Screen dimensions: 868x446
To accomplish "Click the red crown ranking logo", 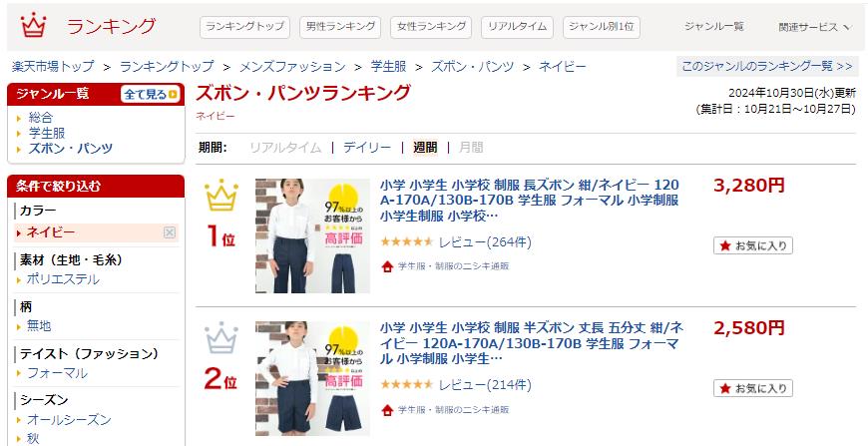I will tap(33, 26).
